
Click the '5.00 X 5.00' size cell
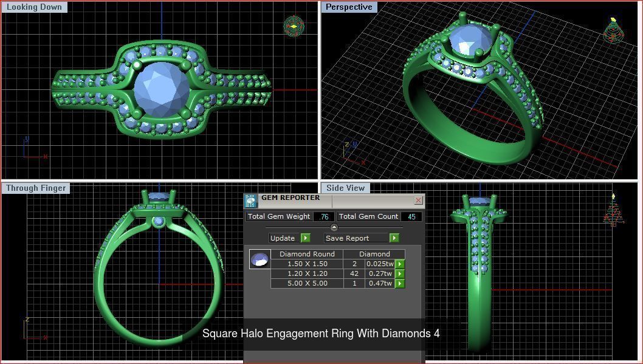[307, 284]
